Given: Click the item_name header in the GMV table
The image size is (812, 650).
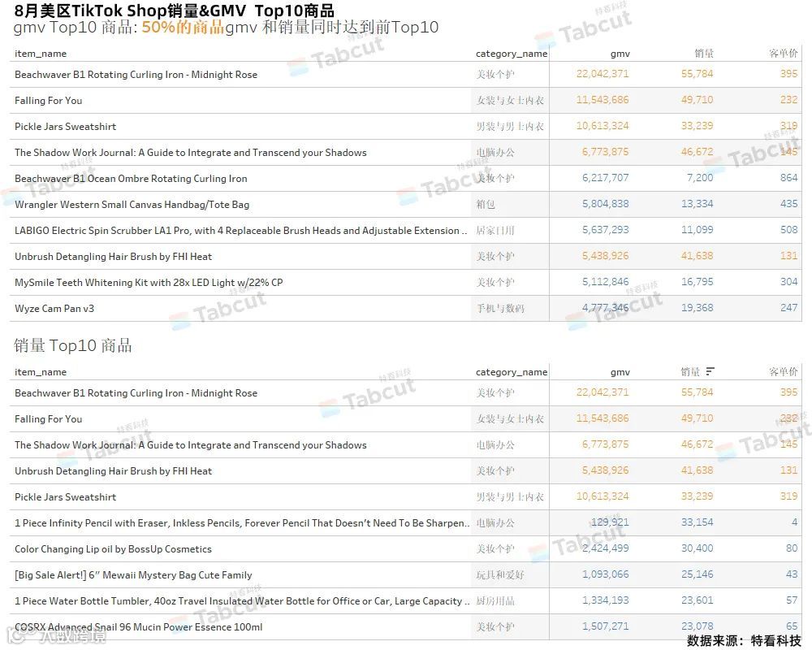Looking at the screenshot, I should point(41,53).
